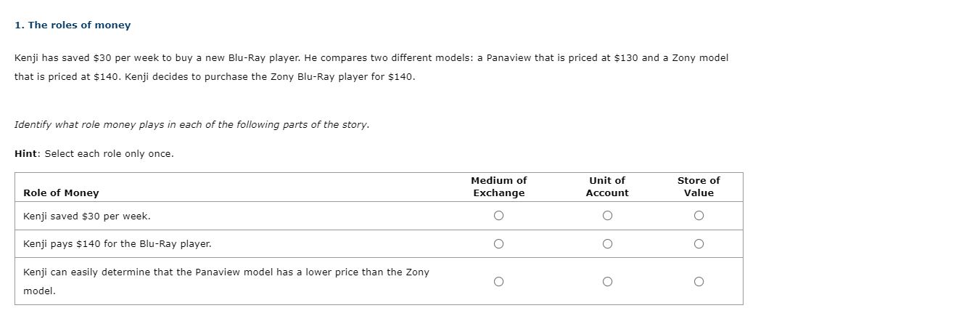Viewport: 980px width, 324px height.
Task: Click the Unit of Account column header
Action: [x=607, y=187]
